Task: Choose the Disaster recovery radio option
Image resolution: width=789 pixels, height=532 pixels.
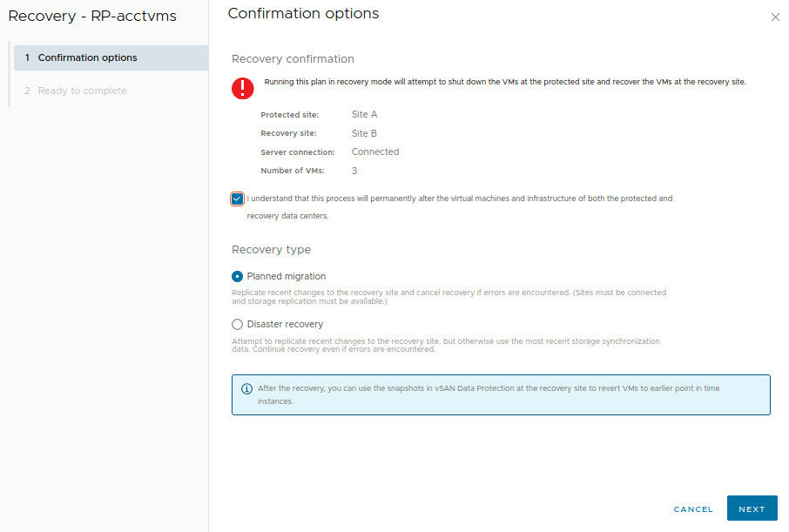Action: (x=238, y=324)
